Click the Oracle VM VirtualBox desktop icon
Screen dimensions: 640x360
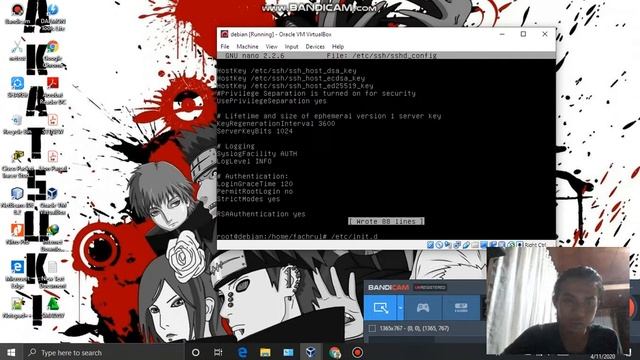coord(53,200)
